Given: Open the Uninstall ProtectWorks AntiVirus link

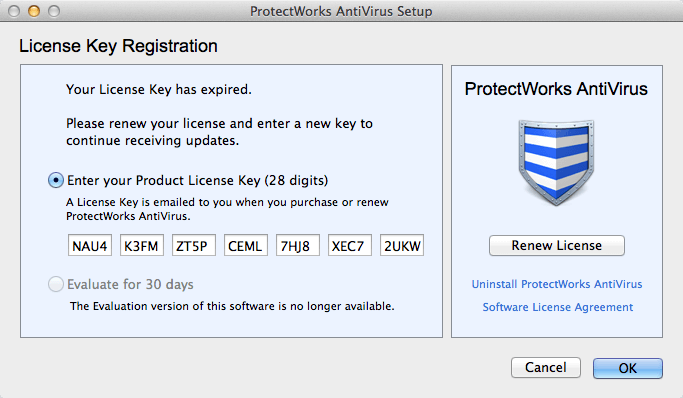Looking at the screenshot, I should coord(557,284).
